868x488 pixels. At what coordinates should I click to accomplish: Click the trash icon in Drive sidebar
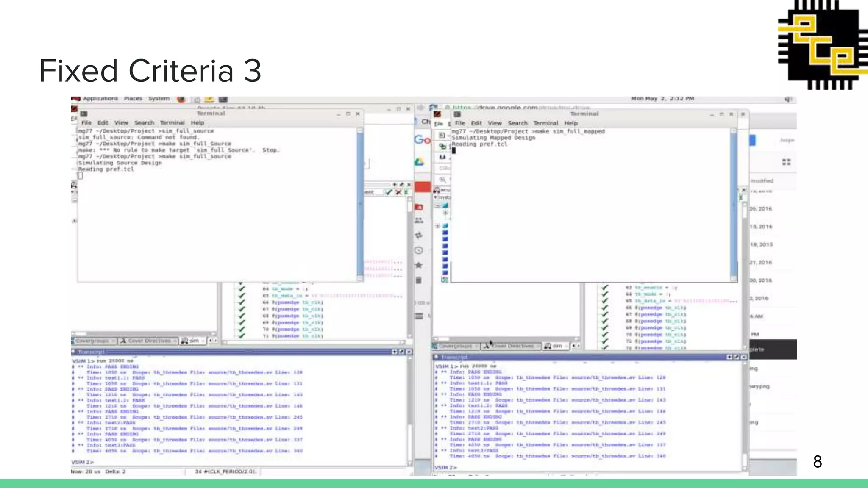419,280
